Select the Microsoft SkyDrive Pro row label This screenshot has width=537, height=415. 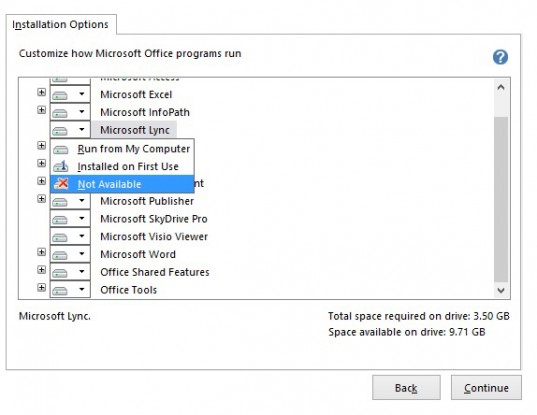tap(153, 219)
